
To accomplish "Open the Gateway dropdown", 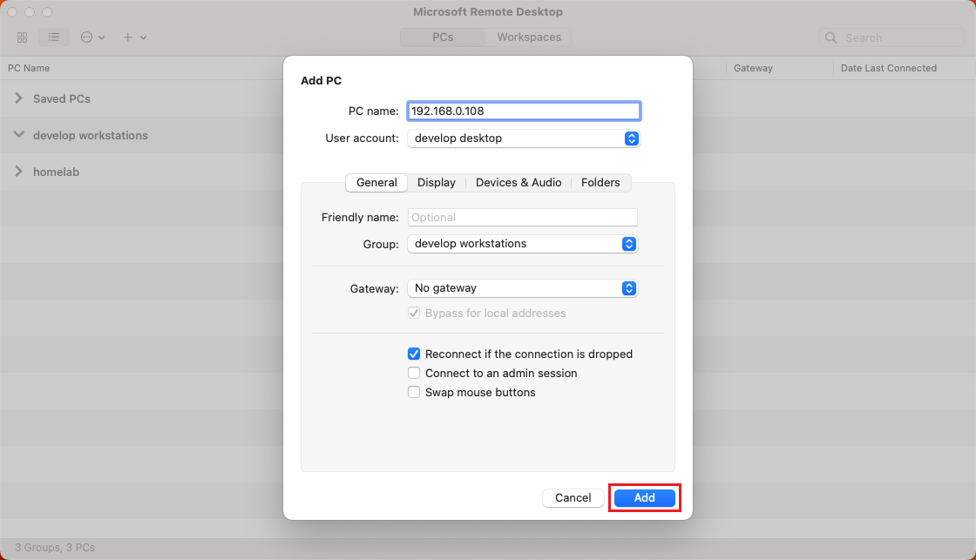I will click(522, 288).
